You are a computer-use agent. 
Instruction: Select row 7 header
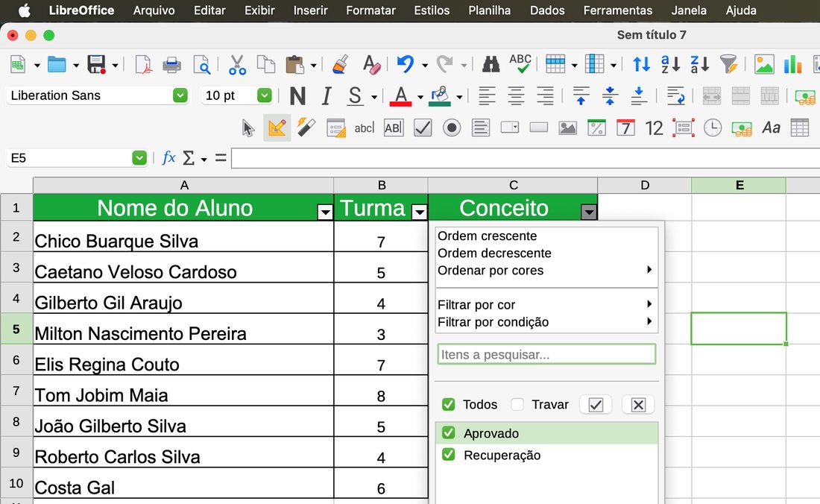click(16, 391)
